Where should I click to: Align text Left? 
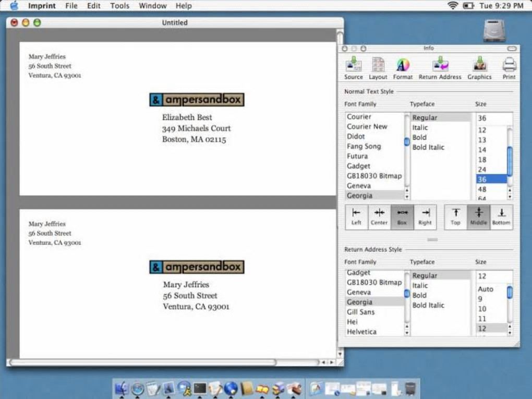pos(356,217)
